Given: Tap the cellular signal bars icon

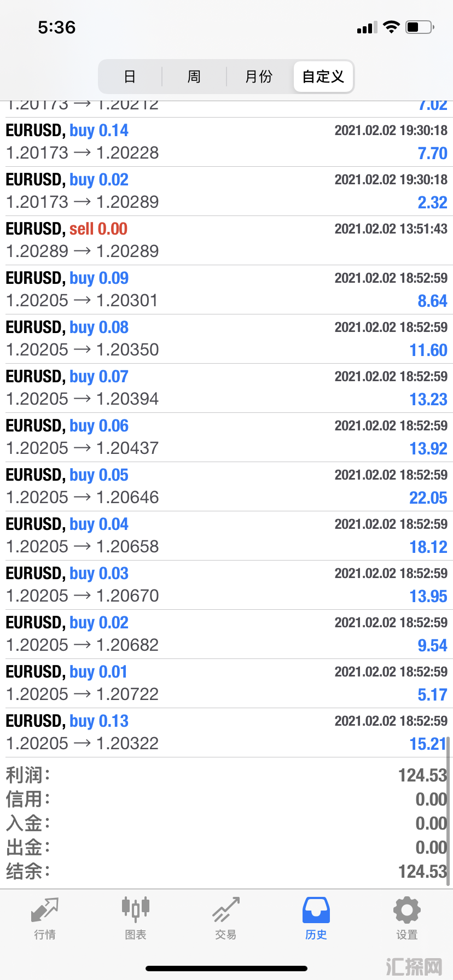Looking at the screenshot, I should (367, 27).
